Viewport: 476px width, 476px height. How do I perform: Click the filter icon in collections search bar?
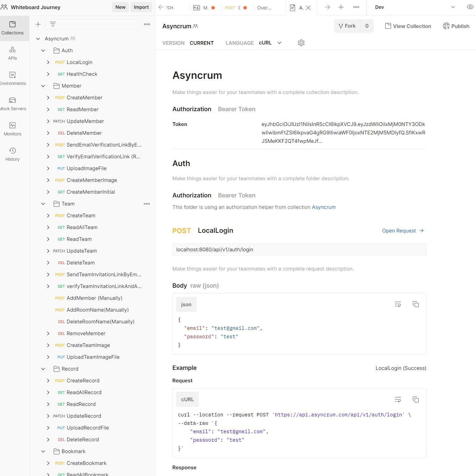pos(53,24)
